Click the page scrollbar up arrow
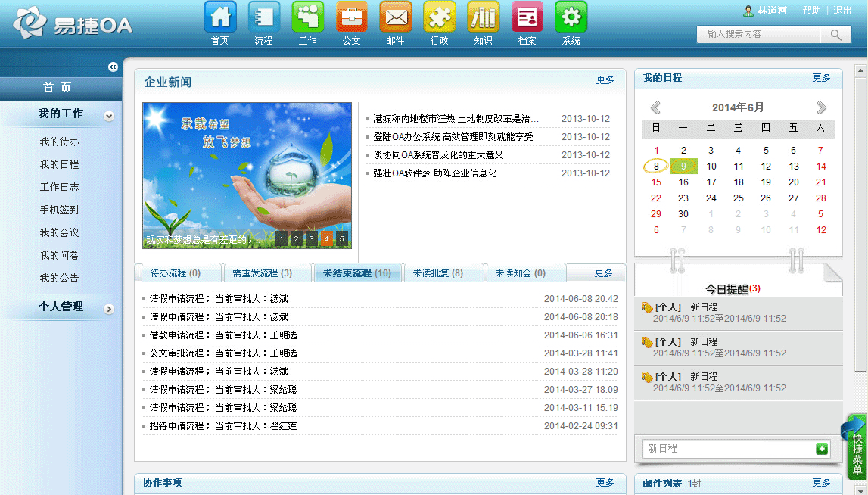The image size is (868, 495). click(860, 70)
